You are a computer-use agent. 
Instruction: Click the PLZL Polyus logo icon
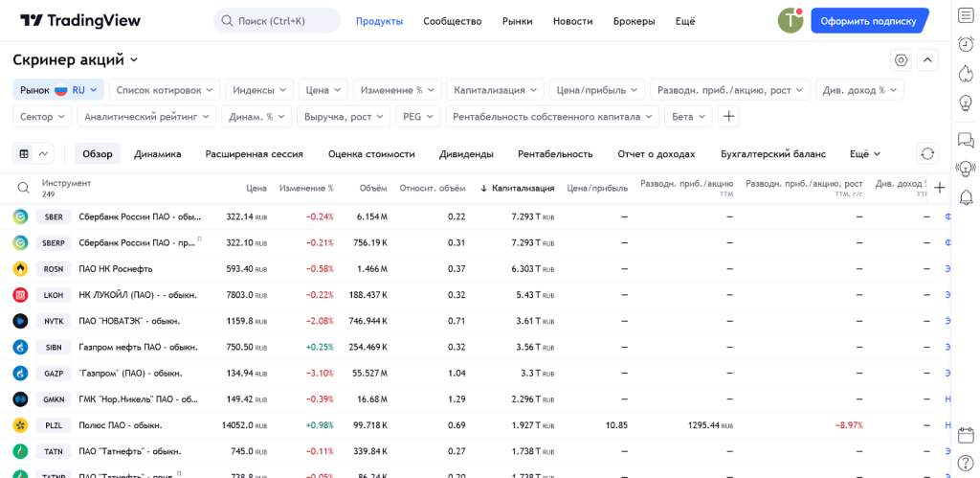pyautogui.click(x=20, y=424)
